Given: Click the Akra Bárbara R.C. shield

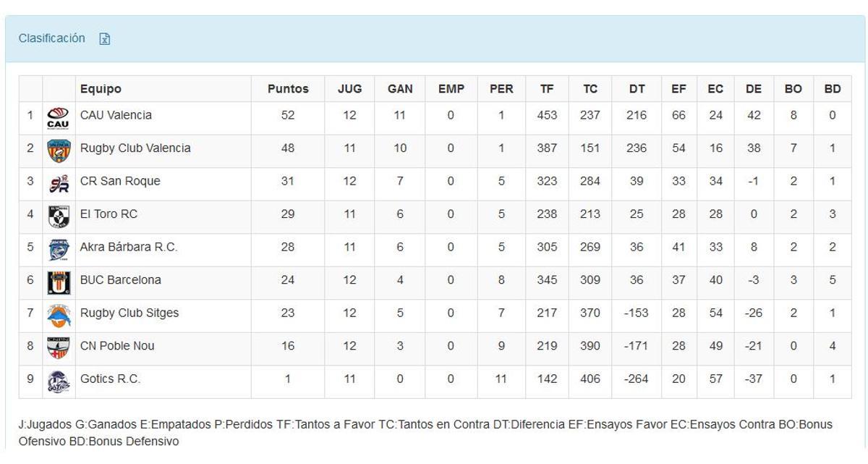Looking at the screenshot, I should [x=59, y=246].
